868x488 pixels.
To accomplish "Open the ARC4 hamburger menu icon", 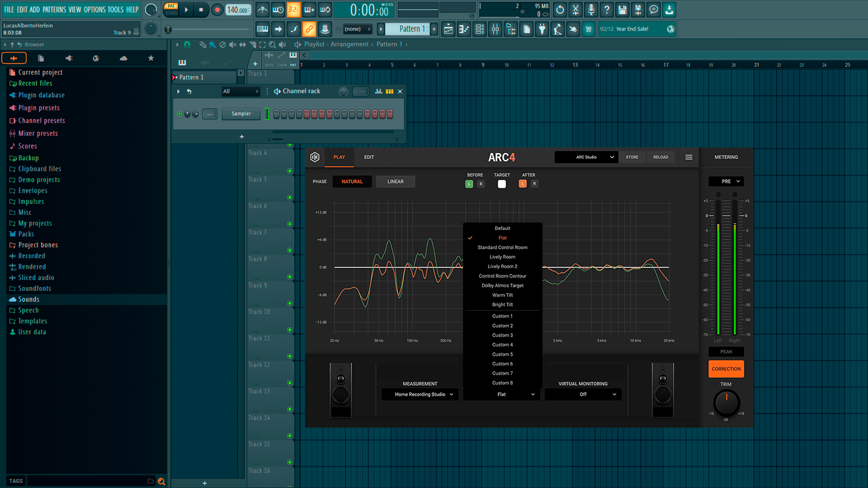I will [x=689, y=157].
